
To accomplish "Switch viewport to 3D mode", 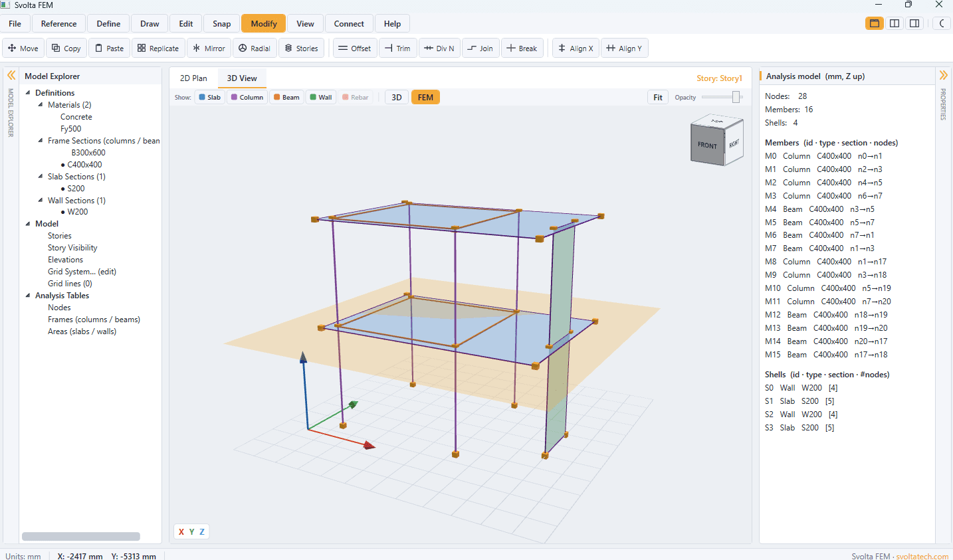I will (397, 97).
